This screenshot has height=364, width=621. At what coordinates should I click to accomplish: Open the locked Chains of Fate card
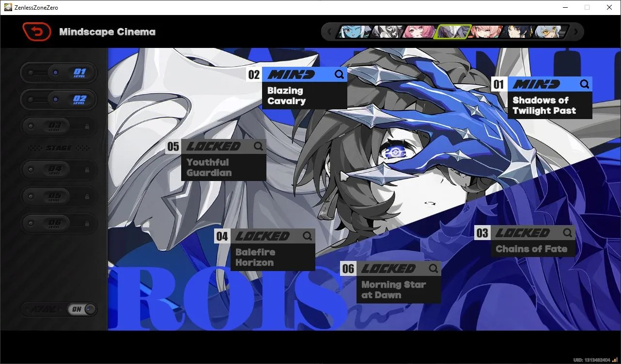[x=525, y=241]
